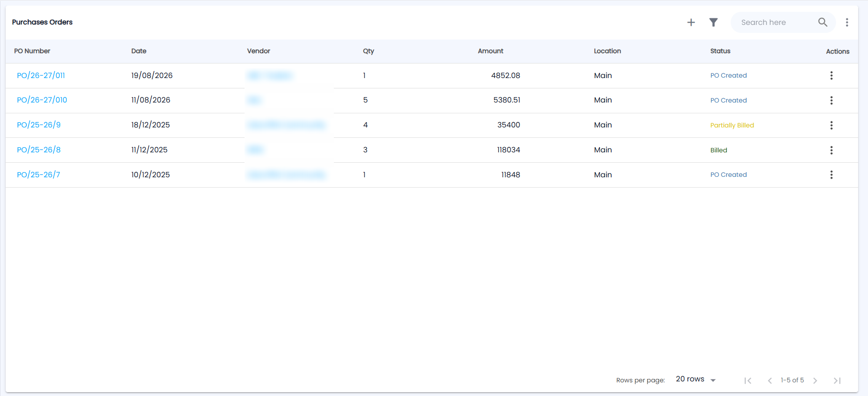Sort by Vendor column header
The width and height of the screenshot is (868, 396).
click(x=259, y=51)
